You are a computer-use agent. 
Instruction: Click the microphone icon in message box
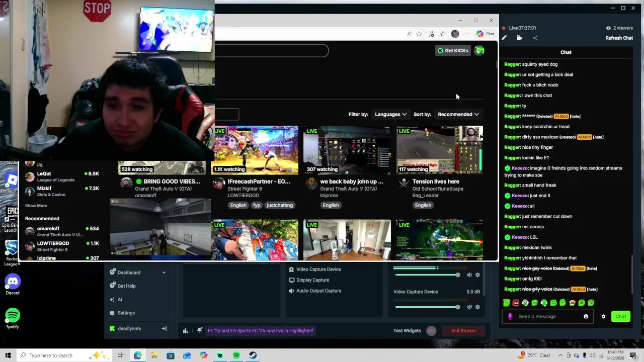pos(510,316)
